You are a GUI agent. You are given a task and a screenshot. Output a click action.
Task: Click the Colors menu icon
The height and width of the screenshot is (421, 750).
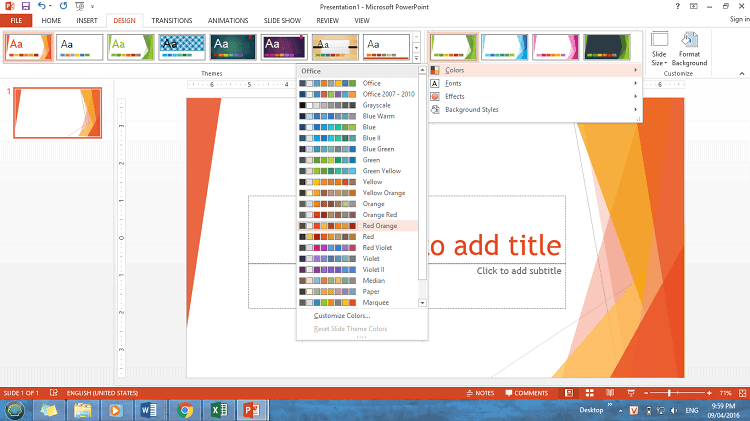[x=435, y=70]
